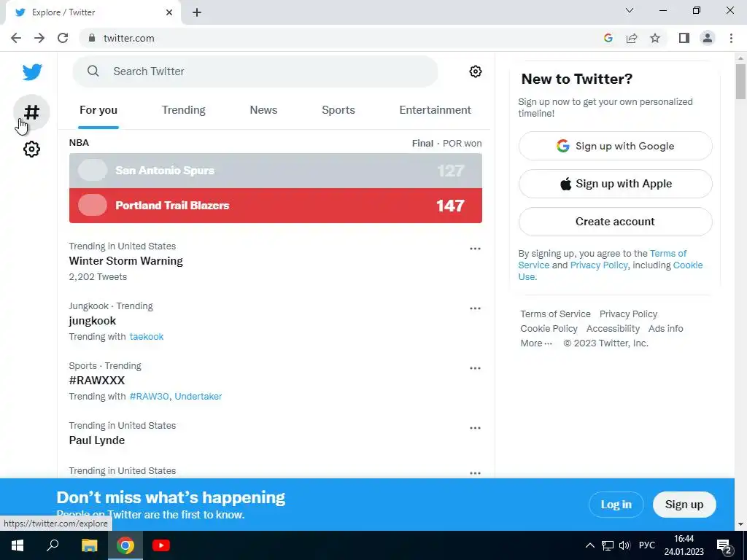The height and width of the screenshot is (560, 747).
Task: Click the Undertaker trending link
Action: 198,397
